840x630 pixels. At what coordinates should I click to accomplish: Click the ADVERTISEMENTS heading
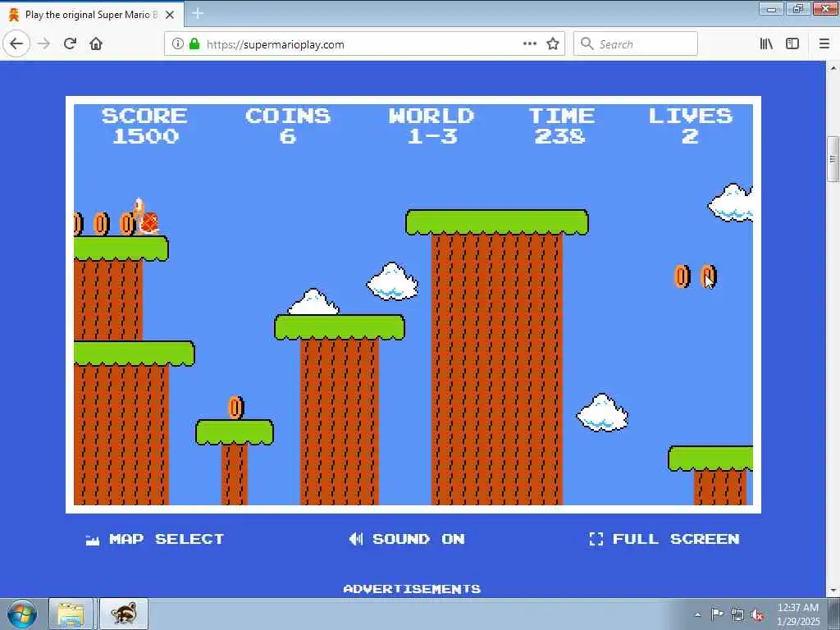click(x=412, y=589)
